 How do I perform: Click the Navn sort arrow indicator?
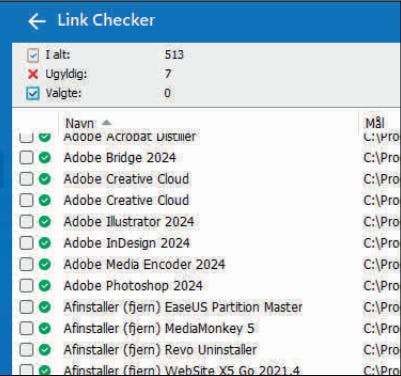pos(106,123)
